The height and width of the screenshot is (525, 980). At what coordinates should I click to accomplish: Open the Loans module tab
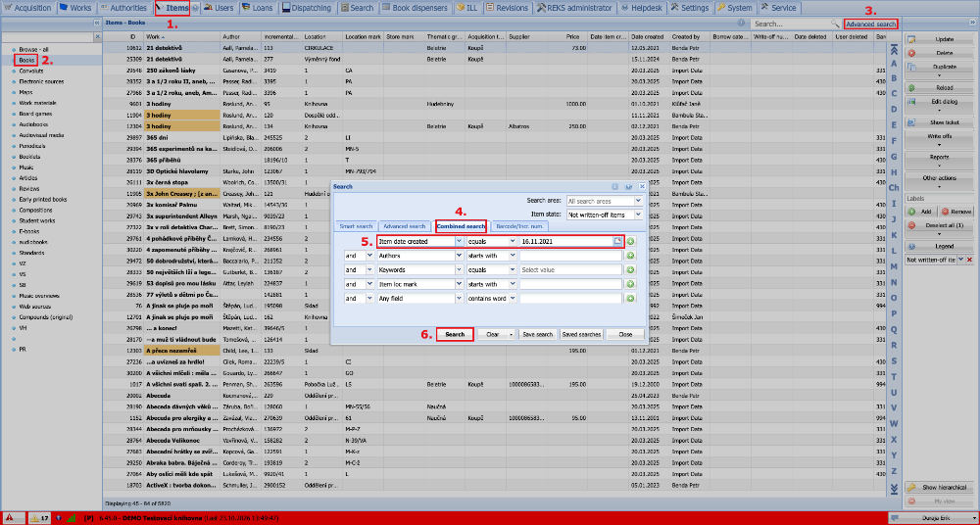coord(256,8)
